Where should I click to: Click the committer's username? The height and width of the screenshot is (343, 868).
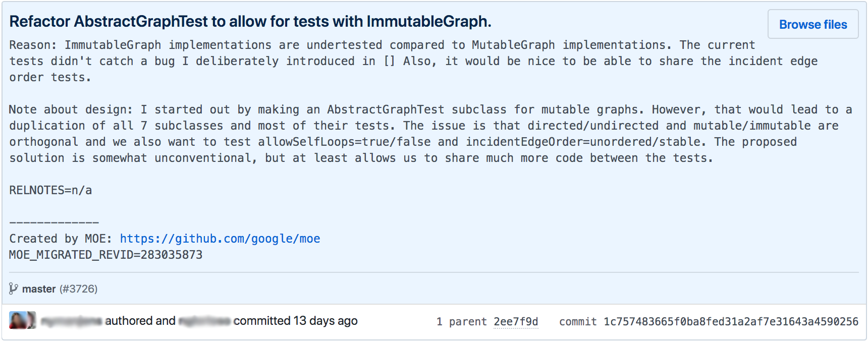(x=204, y=320)
